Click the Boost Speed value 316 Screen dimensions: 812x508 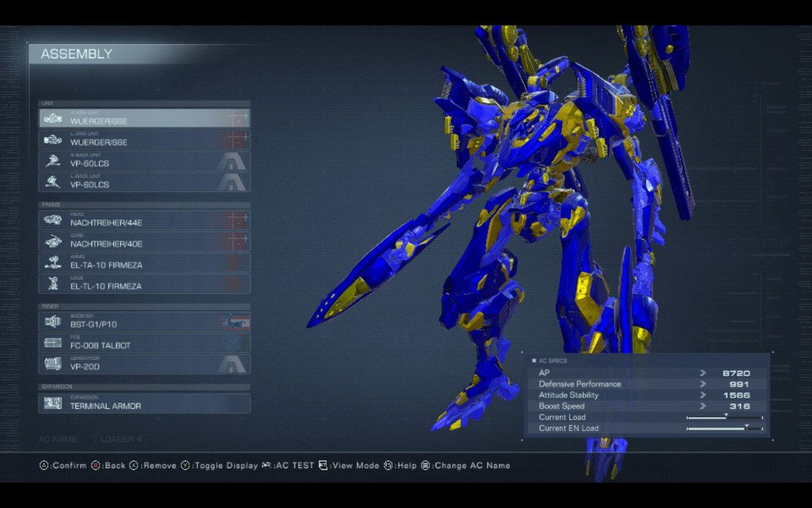tap(740, 406)
